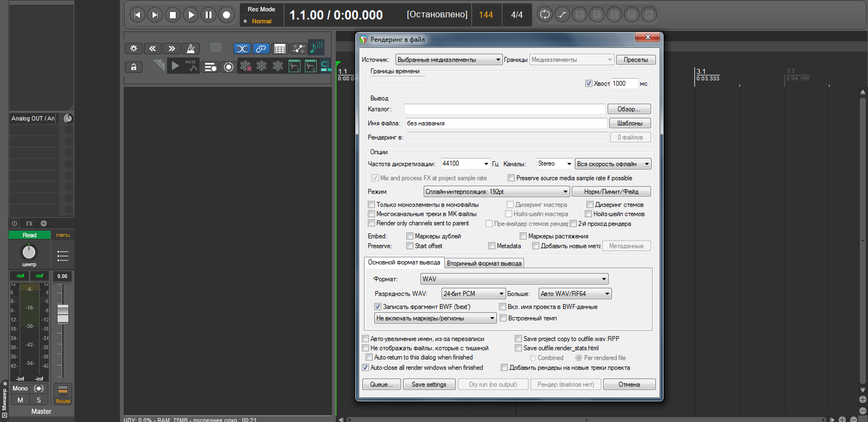Open the 24-бит PCM bit depth dropdown
The image size is (868, 422).
473,294
